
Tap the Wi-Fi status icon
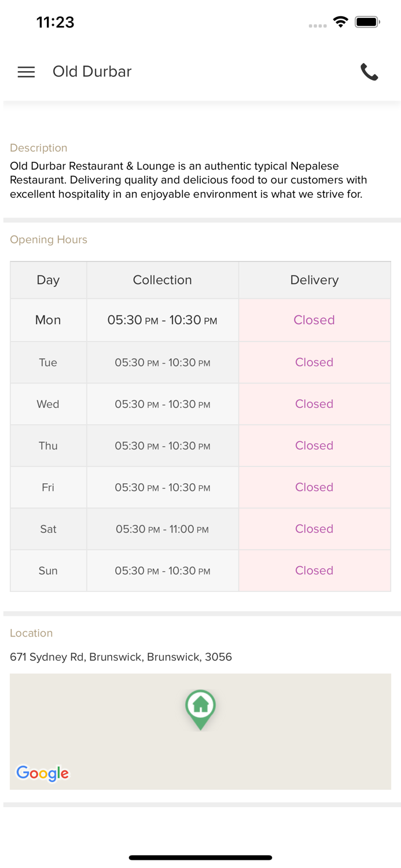(340, 23)
